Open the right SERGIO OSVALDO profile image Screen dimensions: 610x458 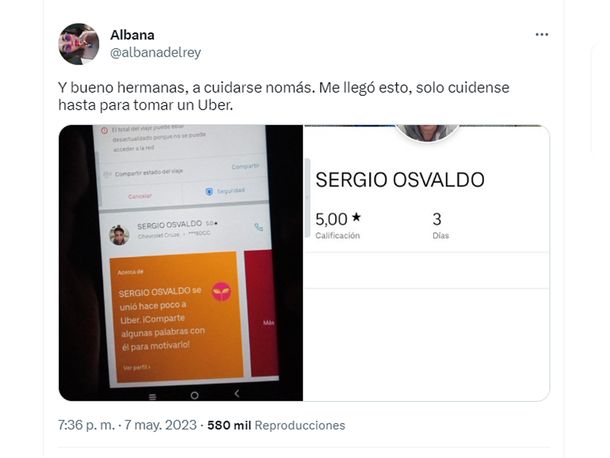pyautogui.click(x=427, y=263)
